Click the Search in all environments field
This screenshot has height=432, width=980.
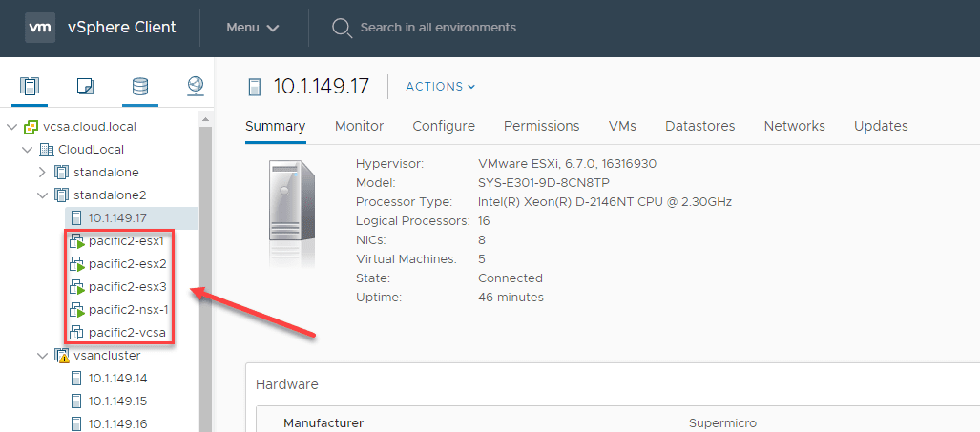[x=438, y=28]
